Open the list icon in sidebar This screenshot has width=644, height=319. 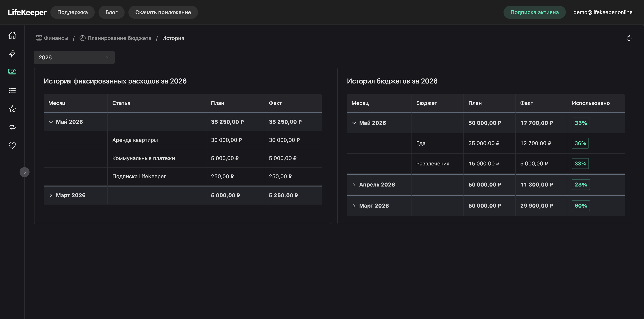[x=12, y=90]
